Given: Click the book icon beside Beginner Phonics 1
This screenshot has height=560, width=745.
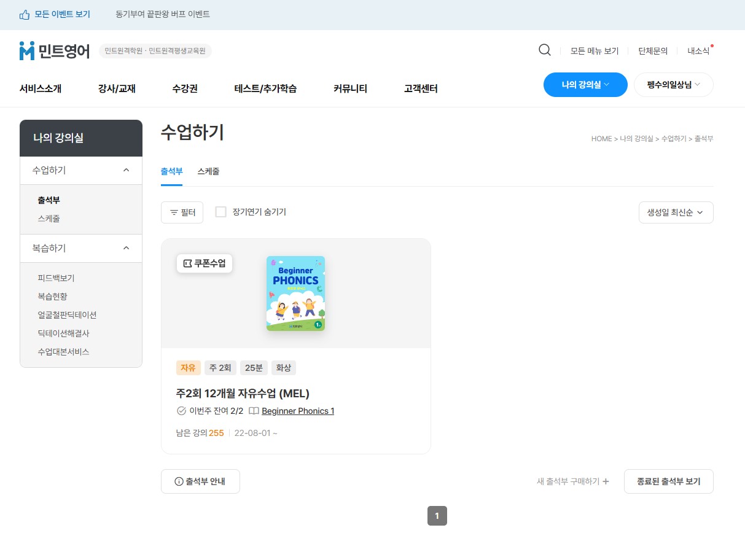Looking at the screenshot, I should tap(254, 411).
